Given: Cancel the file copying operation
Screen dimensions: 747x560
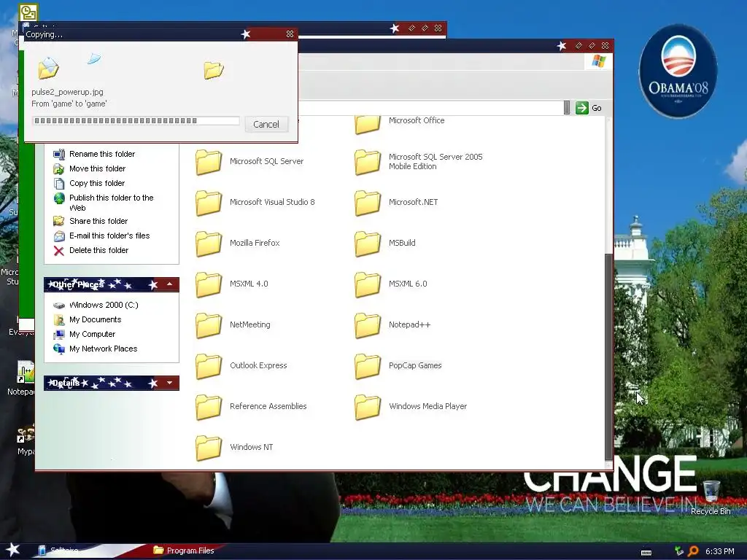Looking at the screenshot, I should tap(266, 124).
